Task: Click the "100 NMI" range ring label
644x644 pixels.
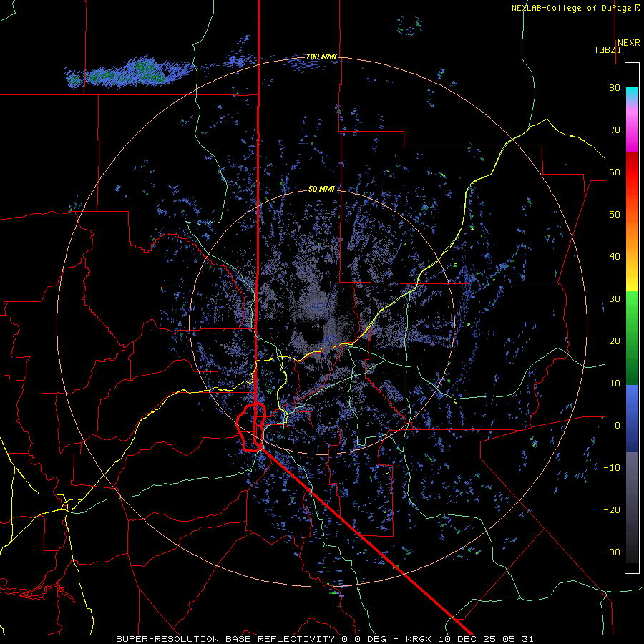Action: coord(321,57)
